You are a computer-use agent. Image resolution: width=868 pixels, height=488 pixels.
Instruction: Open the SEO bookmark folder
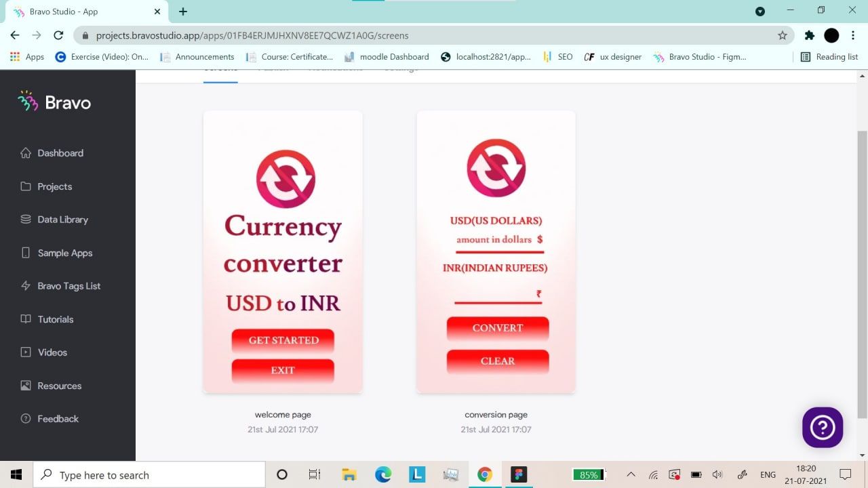558,57
